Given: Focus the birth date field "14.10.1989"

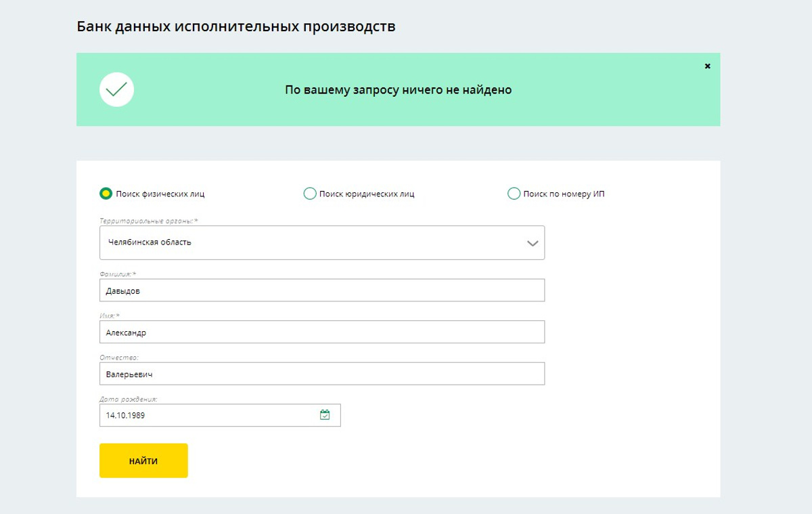Looking at the screenshot, I should (x=220, y=415).
